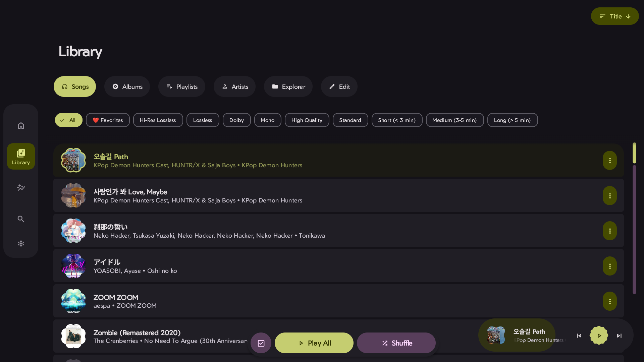Open more options for 오솔길 Path row
The height and width of the screenshot is (362, 644).
click(x=610, y=161)
